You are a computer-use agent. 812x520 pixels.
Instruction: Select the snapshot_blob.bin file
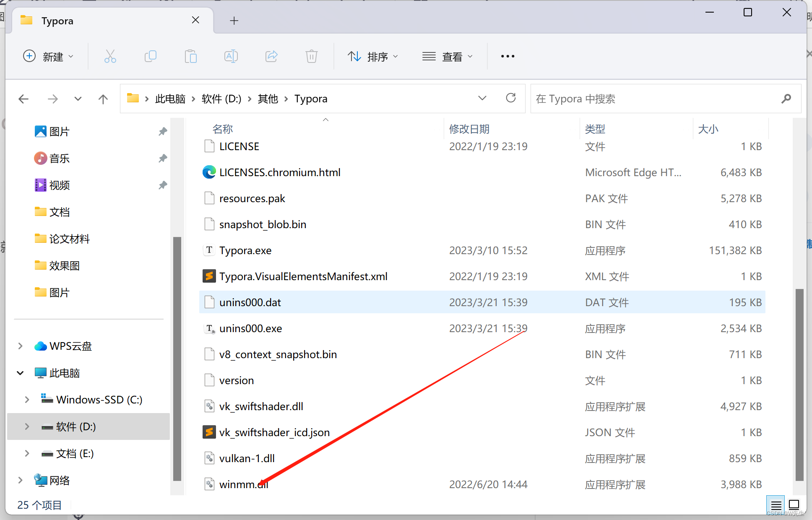[482, 224]
